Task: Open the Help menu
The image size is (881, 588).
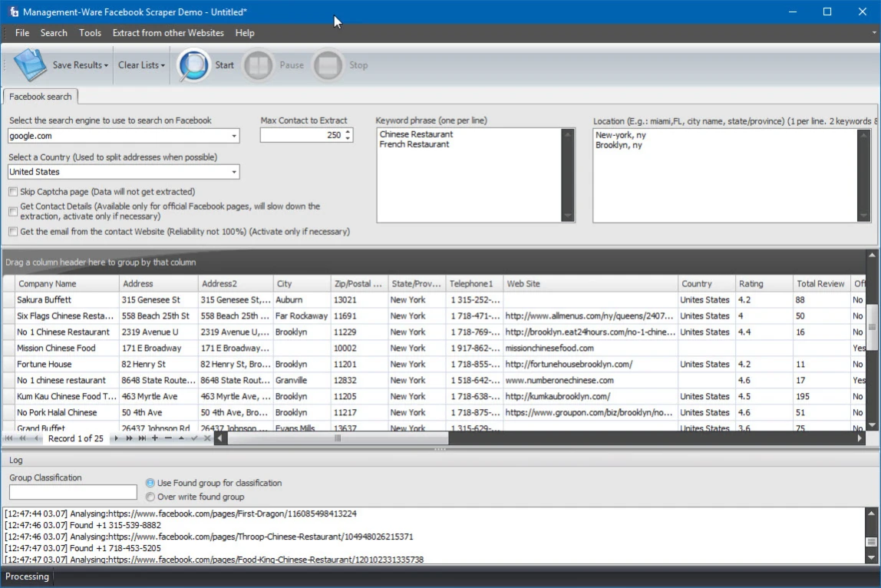Action: [x=244, y=33]
